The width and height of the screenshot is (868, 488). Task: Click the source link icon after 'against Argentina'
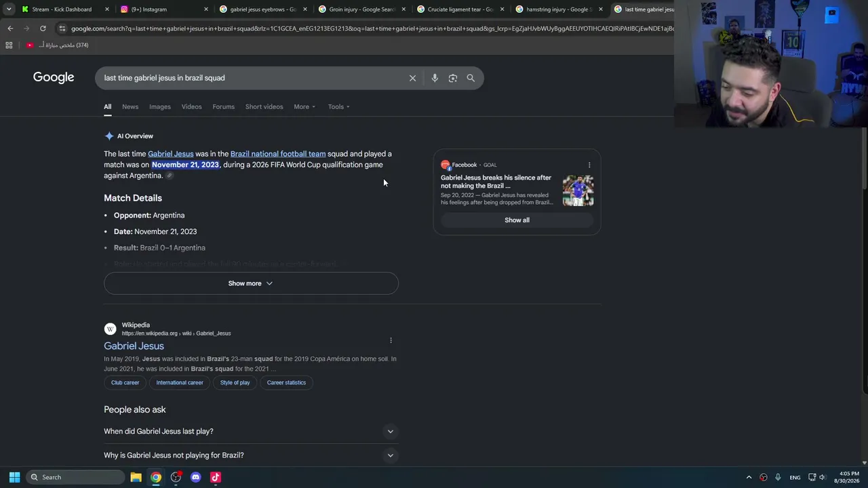[170, 176]
